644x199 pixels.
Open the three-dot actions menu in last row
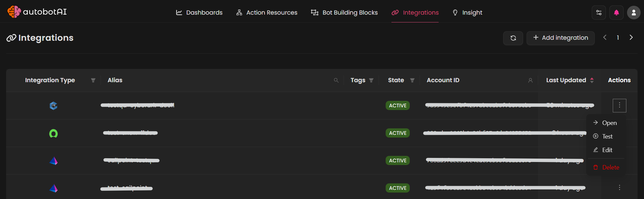619,187
